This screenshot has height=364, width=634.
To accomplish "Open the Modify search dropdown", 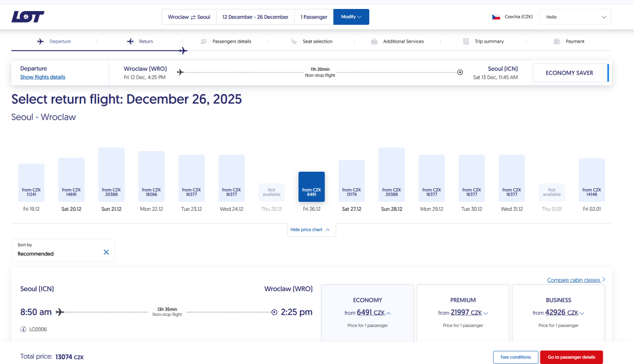I will (x=351, y=17).
